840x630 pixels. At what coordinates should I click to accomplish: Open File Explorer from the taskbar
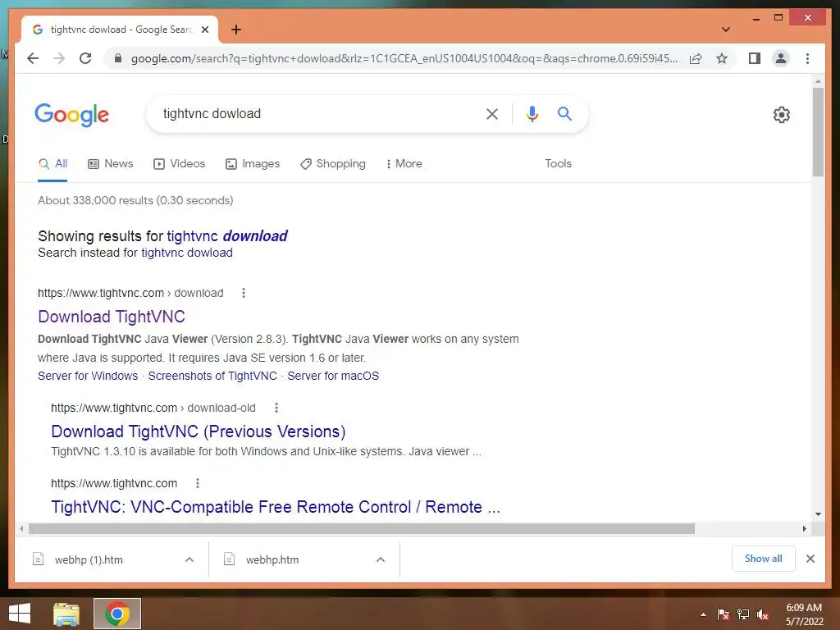(66, 614)
